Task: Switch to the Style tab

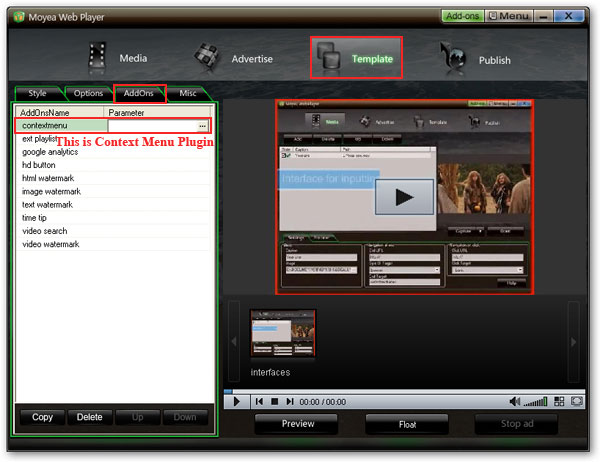Action: (x=37, y=93)
